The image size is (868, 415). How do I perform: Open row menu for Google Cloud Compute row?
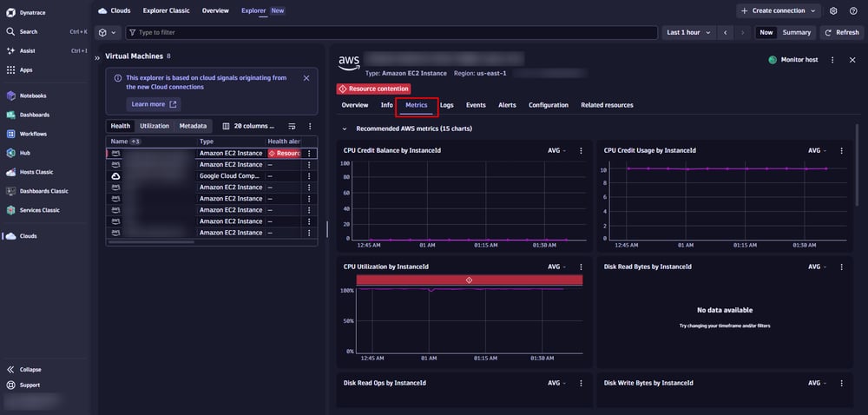click(310, 176)
